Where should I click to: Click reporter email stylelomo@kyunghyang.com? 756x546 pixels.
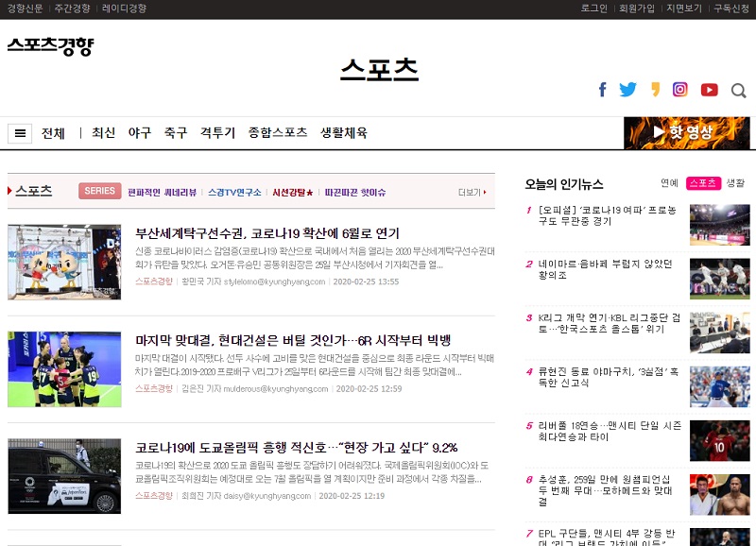click(x=274, y=282)
